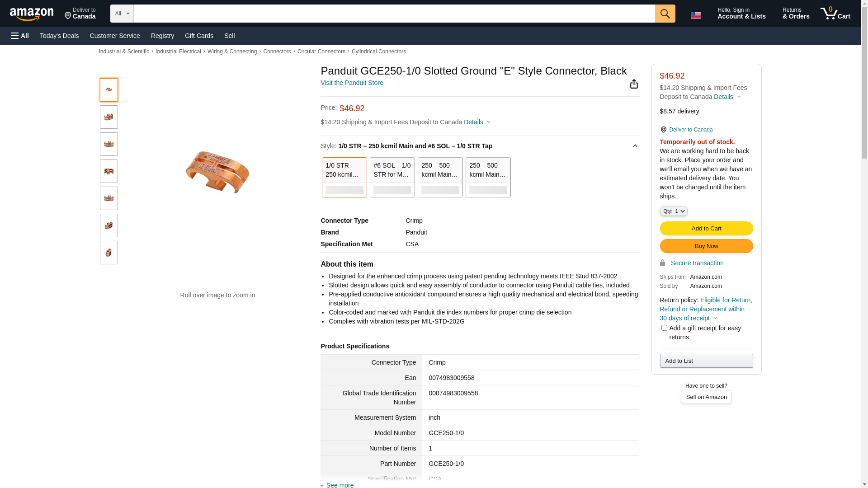The height and width of the screenshot is (488, 868).
Task: Check the gift receipt checkbox
Action: [664, 328]
